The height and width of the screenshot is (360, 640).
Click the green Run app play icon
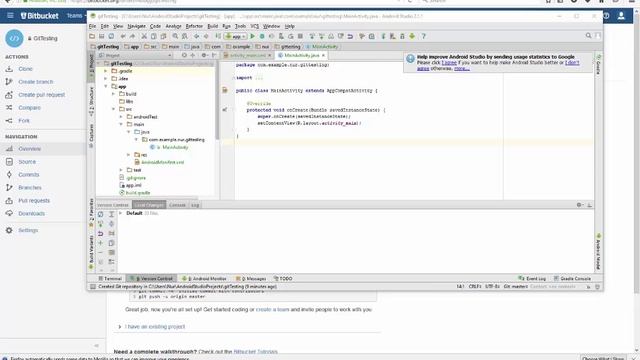click(x=253, y=36)
